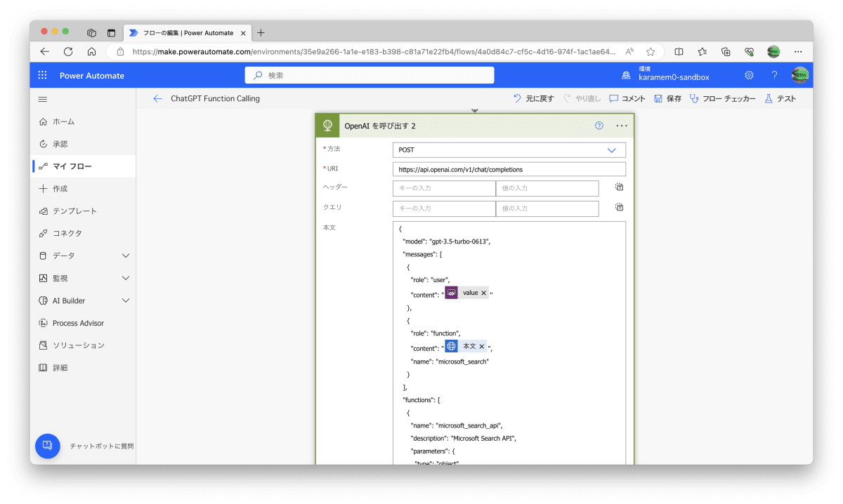Click 元に戻す undo button

(534, 99)
